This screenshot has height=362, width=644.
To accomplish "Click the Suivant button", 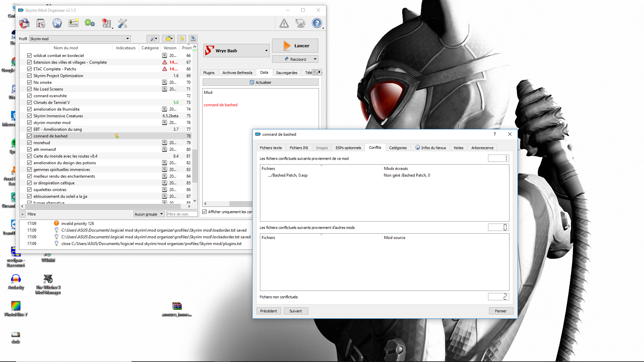I will pos(296,311).
